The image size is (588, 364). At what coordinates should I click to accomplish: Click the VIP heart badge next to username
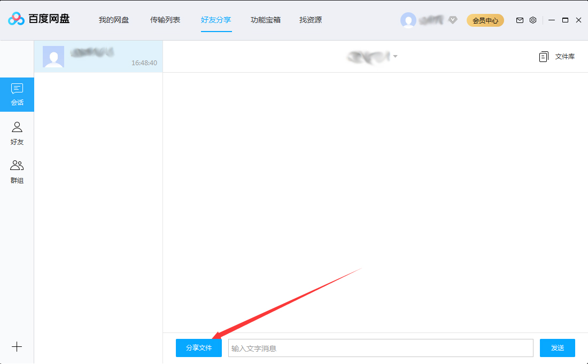point(452,20)
